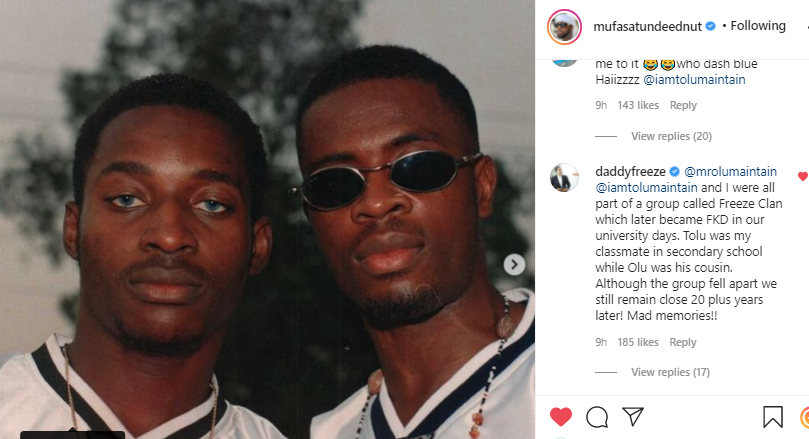Open comment box via speech bubble icon
This screenshot has height=439, width=809.
[x=597, y=417]
